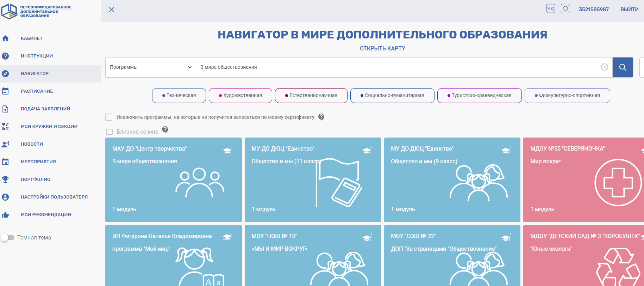Click the ОТКРЫТЬ КАРТУ link
The height and width of the screenshot is (286, 644).
tap(382, 48)
